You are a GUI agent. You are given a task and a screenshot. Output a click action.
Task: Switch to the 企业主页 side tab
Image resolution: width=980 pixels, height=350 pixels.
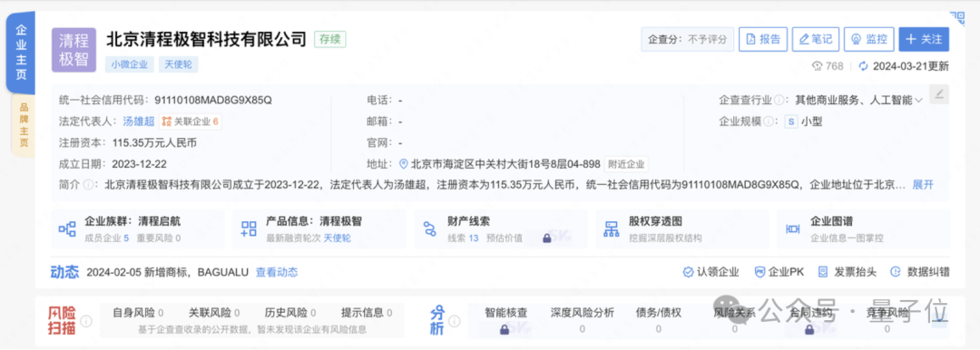pos(21,53)
